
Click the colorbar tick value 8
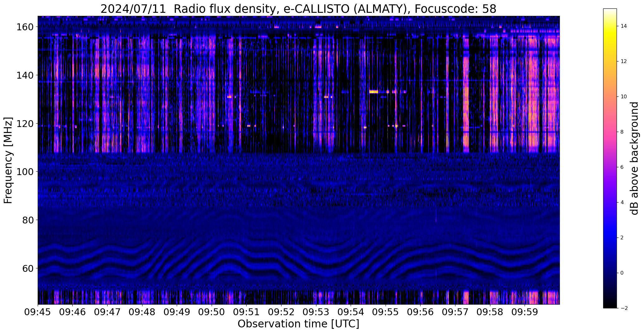click(x=622, y=132)
